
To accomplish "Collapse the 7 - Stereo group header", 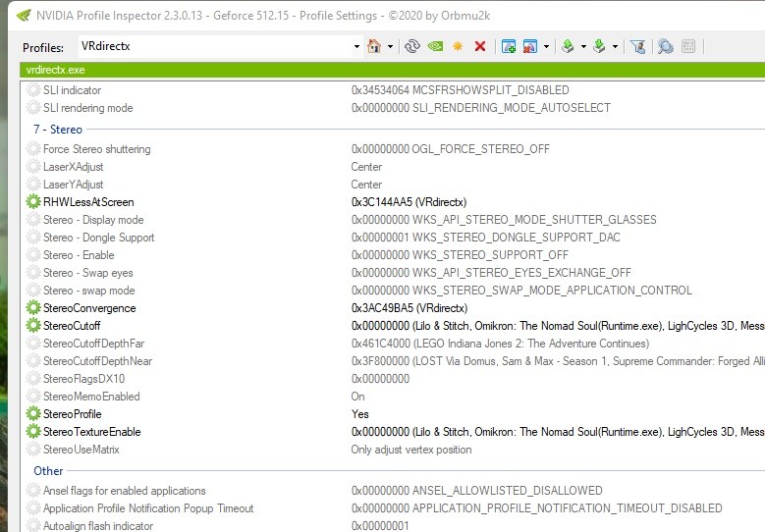I will click(58, 130).
